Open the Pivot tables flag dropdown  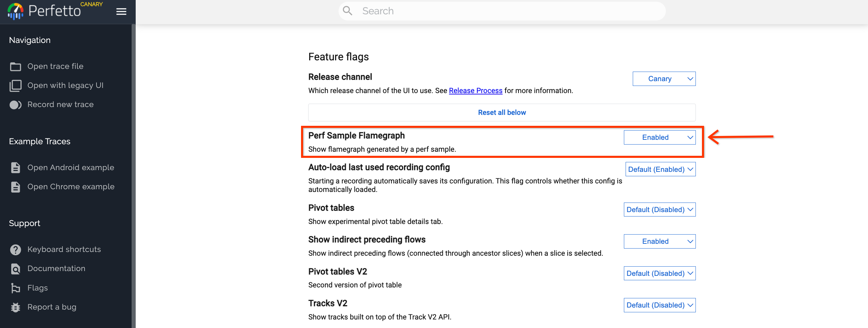click(659, 210)
